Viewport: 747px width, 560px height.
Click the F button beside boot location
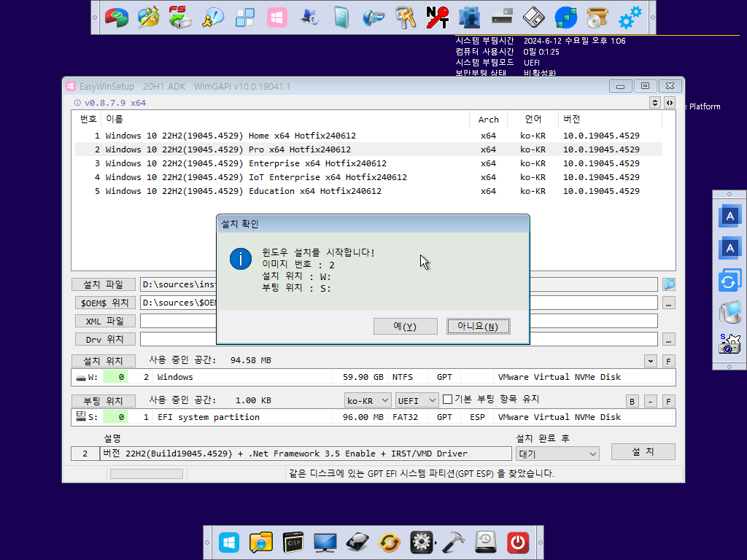[x=669, y=402]
